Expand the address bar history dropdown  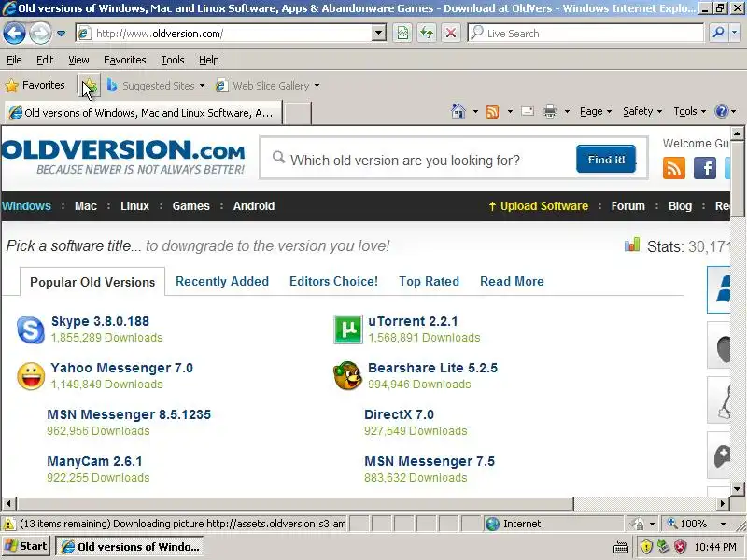pos(379,34)
